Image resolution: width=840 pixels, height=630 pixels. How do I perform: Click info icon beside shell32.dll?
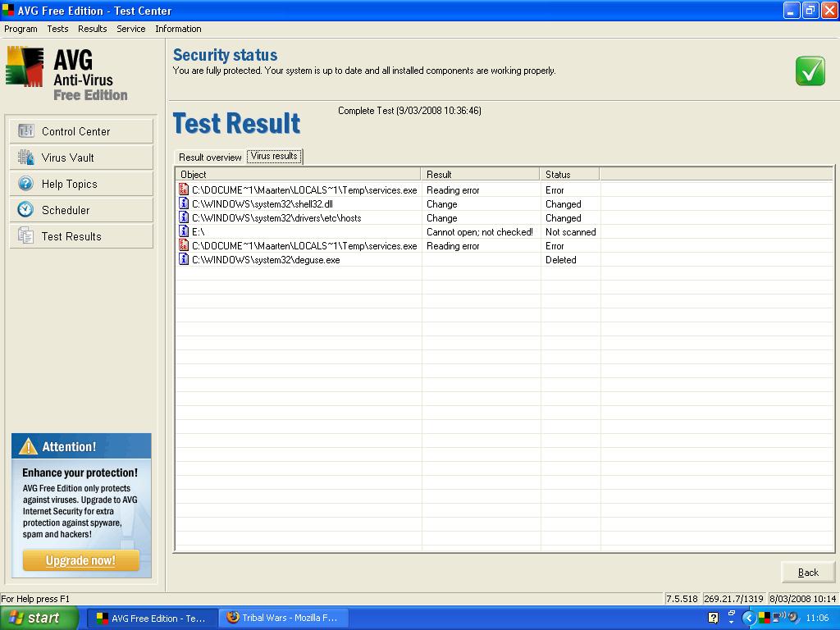184,203
